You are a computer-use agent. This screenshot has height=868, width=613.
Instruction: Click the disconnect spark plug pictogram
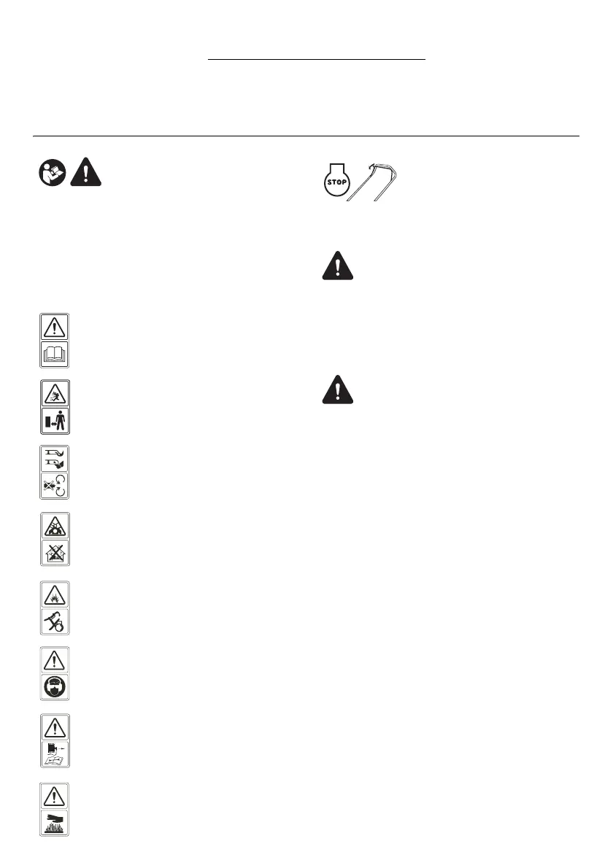coord(55,754)
